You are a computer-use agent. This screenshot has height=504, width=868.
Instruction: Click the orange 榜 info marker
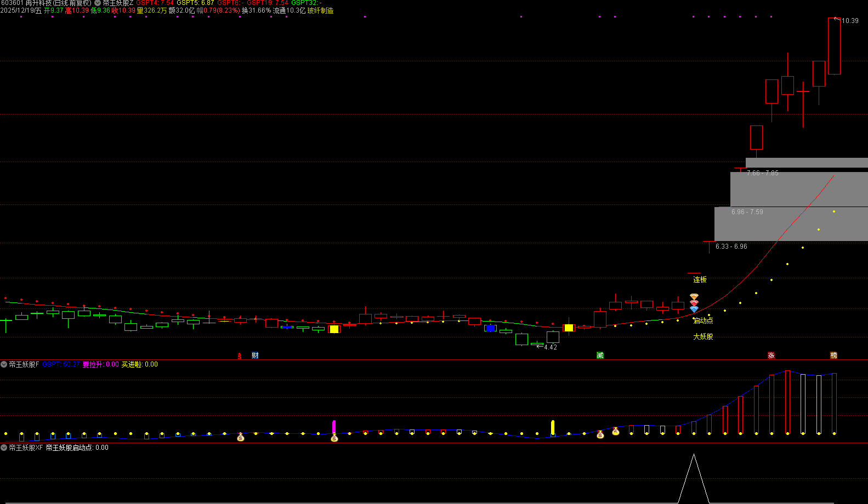coord(833,356)
